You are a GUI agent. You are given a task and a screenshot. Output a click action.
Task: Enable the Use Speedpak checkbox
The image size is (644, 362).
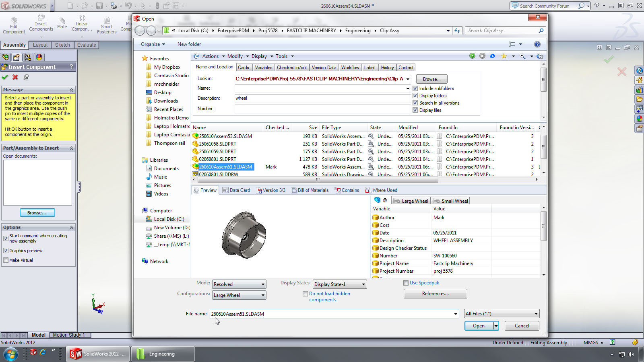point(406,283)
